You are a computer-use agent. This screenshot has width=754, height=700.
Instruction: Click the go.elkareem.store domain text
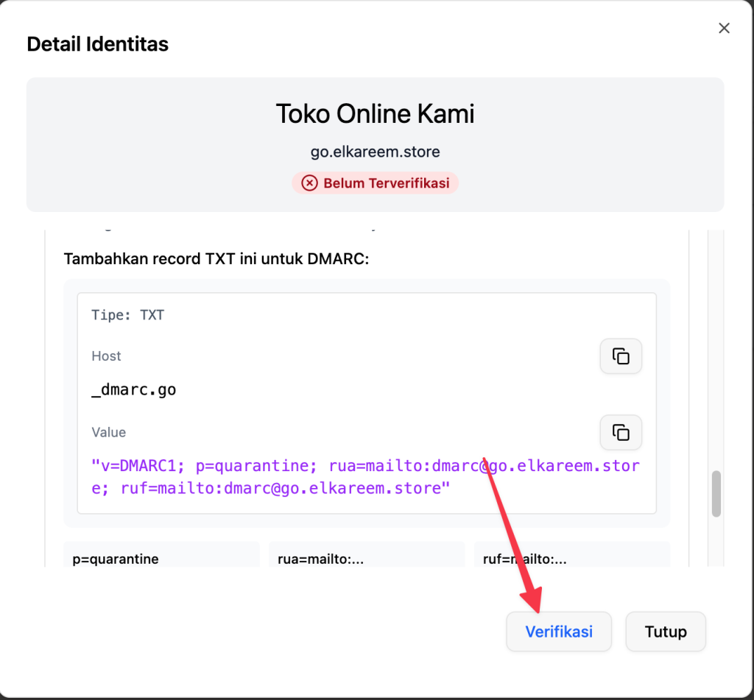pyautogui.click(x=375, y=152)
